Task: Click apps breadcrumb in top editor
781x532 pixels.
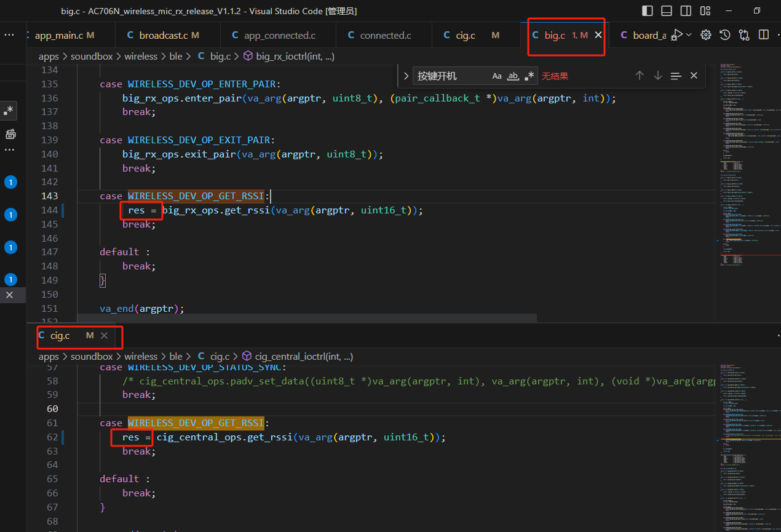Action: coord(49,57)
